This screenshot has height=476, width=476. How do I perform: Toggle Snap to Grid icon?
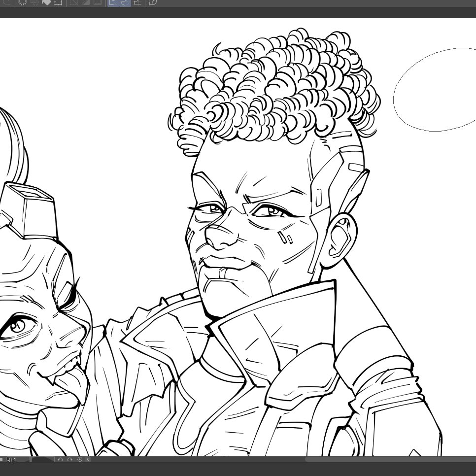137,3
